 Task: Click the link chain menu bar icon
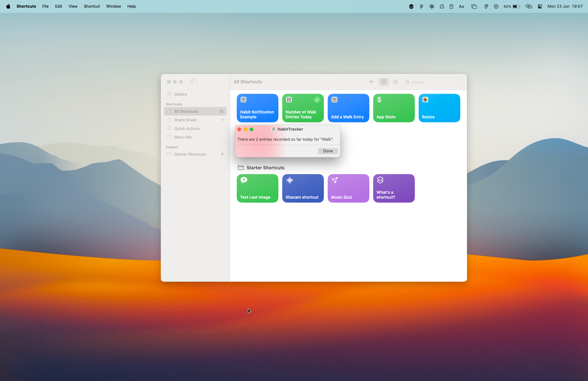(528, 6)
